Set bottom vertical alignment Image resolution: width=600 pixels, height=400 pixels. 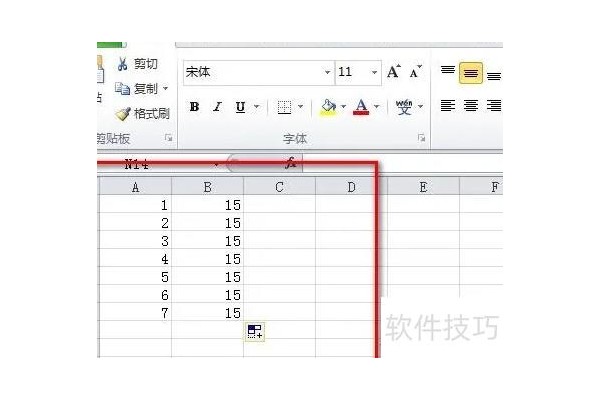click(x=494, y=76)
